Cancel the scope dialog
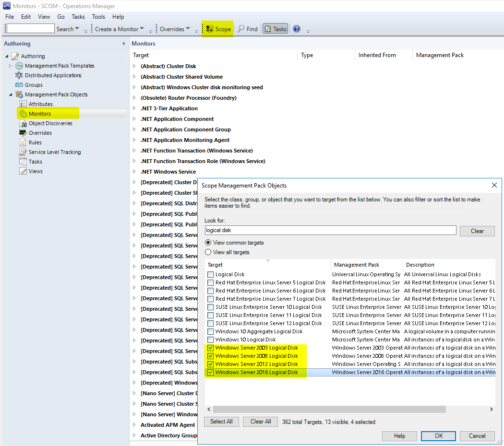504x446 pixels. 477,436
